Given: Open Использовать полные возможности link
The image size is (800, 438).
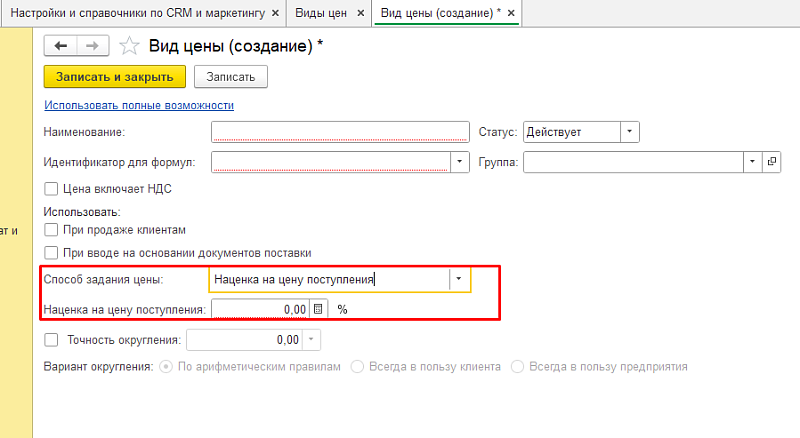Looking at the screenshot, I should 139,105.
